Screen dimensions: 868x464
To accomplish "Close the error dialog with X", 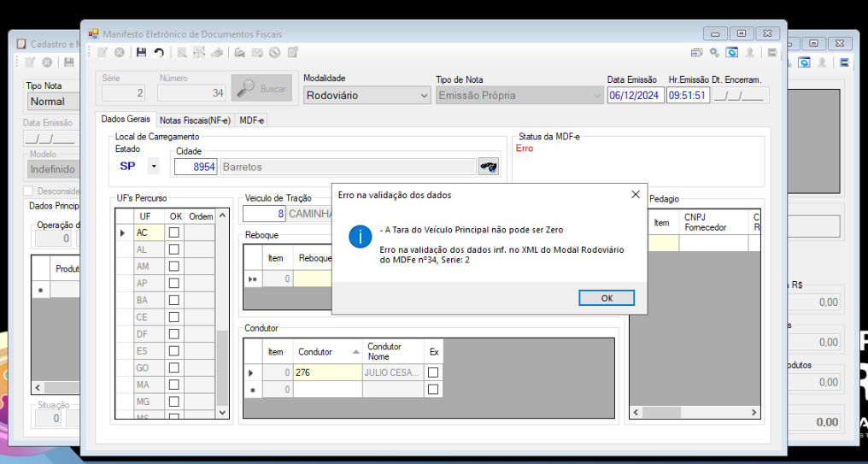I will pos(636,194).
